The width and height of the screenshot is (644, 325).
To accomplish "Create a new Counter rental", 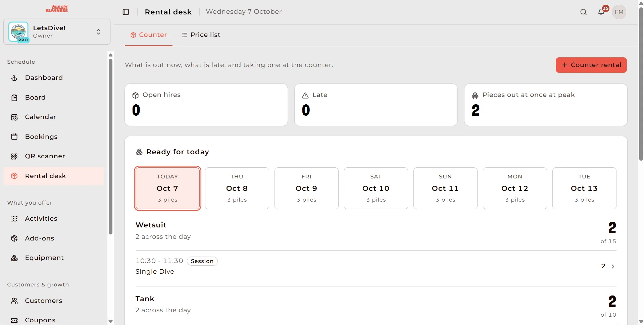I will tap(591, 65).
